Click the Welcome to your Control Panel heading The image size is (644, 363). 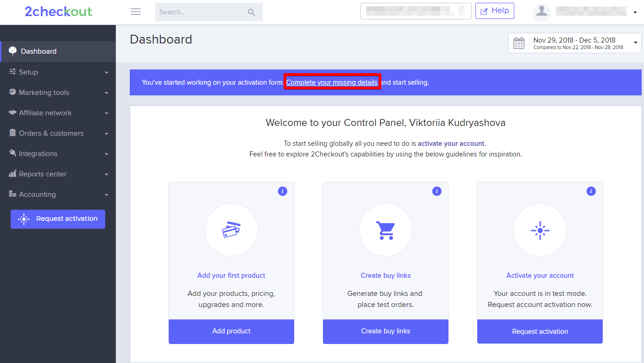point(385,123)
